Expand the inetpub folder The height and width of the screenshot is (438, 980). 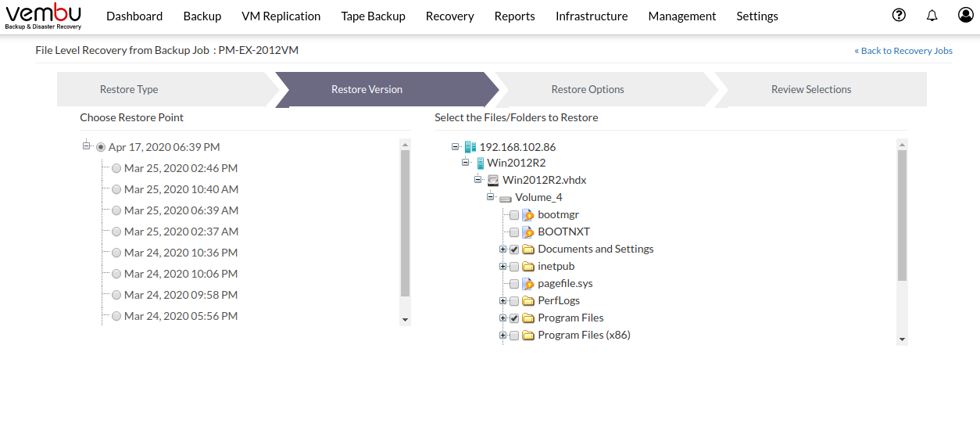(503, 266)
